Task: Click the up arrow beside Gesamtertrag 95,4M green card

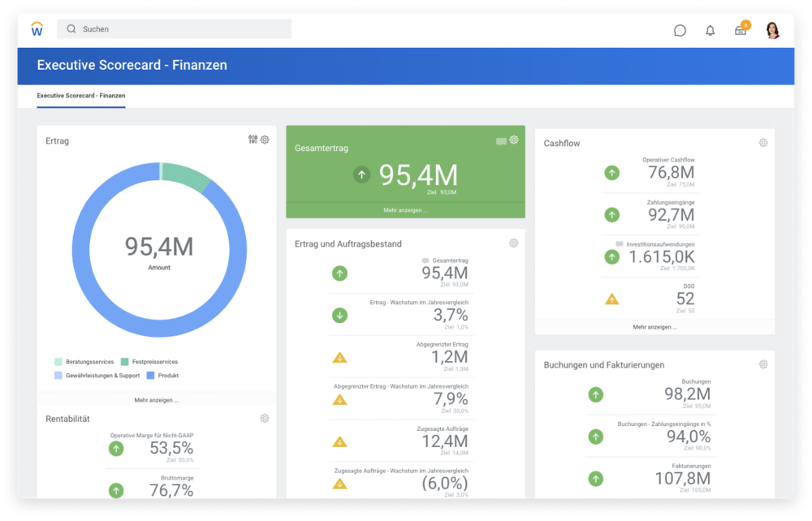Action: [362, 174]
